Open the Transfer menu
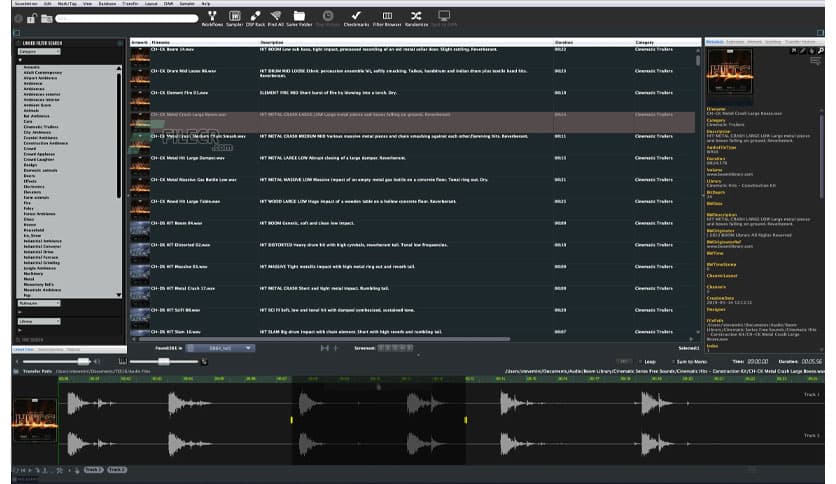The width and height of the screenshot is (836, 484). 130,3
